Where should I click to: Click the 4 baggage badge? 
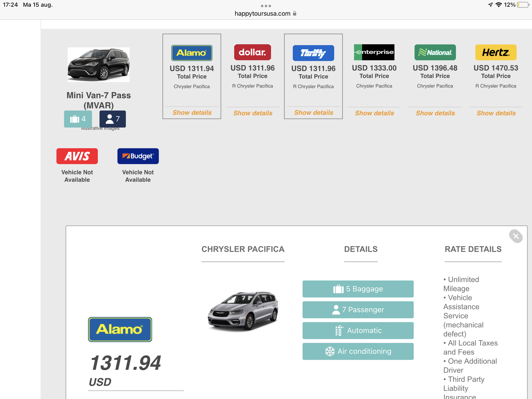point(78,119)
